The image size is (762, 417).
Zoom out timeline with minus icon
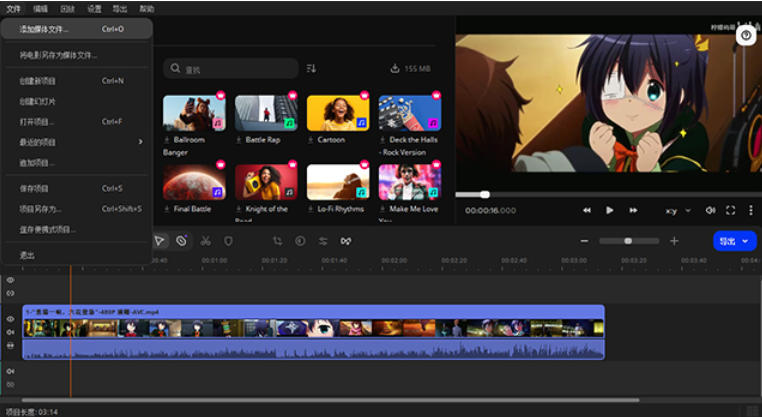584,241
